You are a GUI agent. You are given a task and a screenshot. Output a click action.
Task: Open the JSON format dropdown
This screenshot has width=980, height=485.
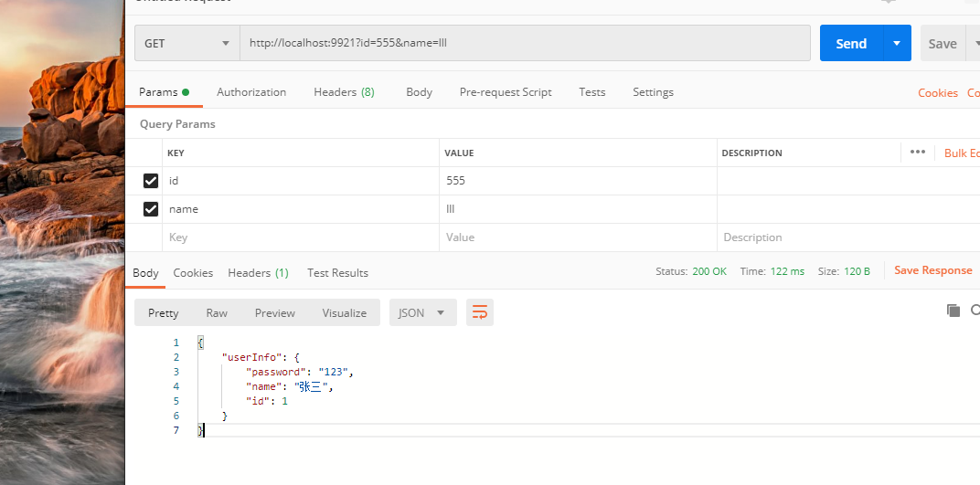tap(423, 312)
